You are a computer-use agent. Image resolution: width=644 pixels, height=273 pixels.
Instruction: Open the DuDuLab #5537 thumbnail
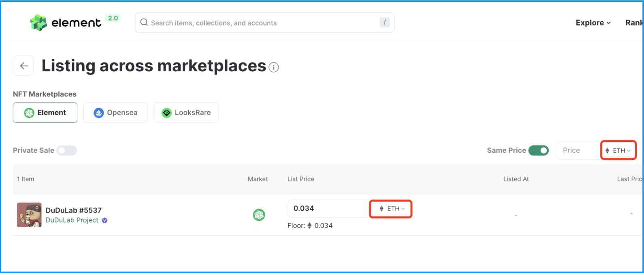[x=29, y=215]
